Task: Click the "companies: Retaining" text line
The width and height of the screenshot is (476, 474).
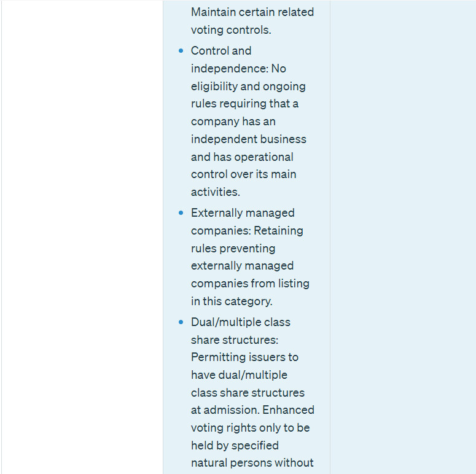Action: [247, 231]
